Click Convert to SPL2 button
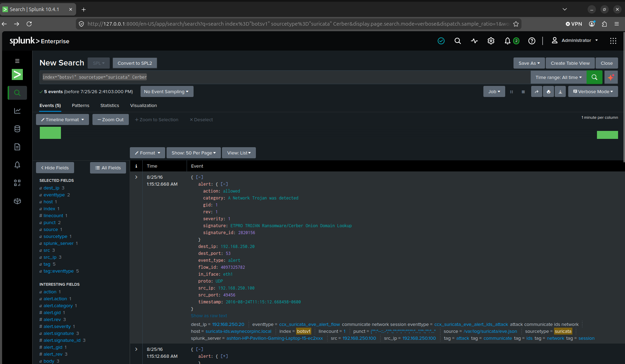The height and width of the screenshot is (364, 625). tap(135, 63)
